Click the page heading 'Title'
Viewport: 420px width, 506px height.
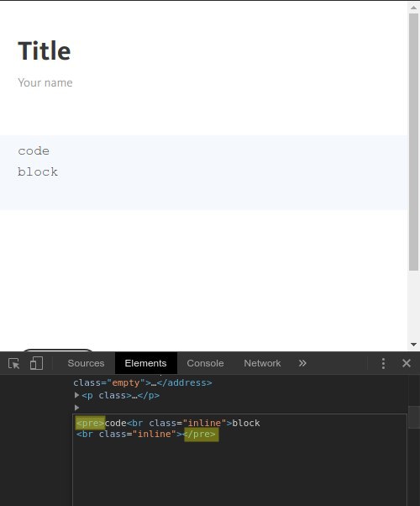click(x=45, y=51)
